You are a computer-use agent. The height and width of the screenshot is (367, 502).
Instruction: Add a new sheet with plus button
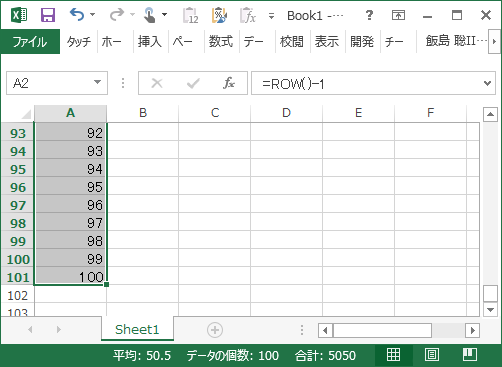pos(215,330)
